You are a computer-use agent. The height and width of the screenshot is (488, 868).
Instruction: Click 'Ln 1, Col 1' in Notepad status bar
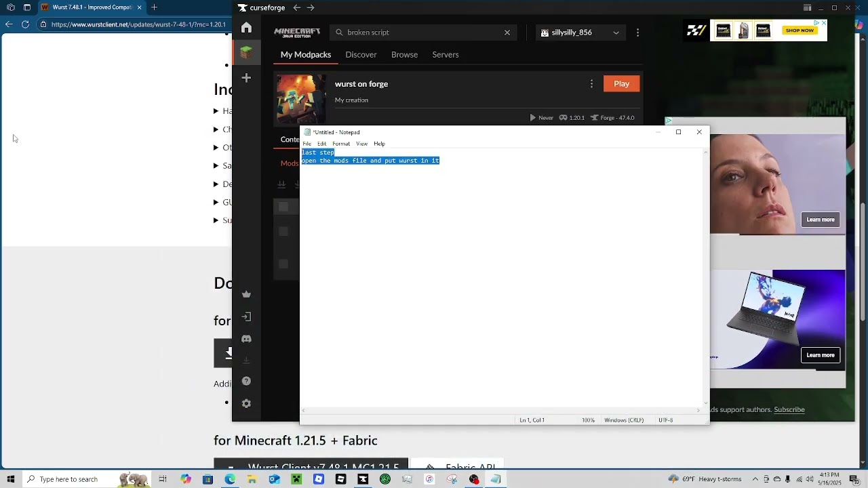click(532, 420)
